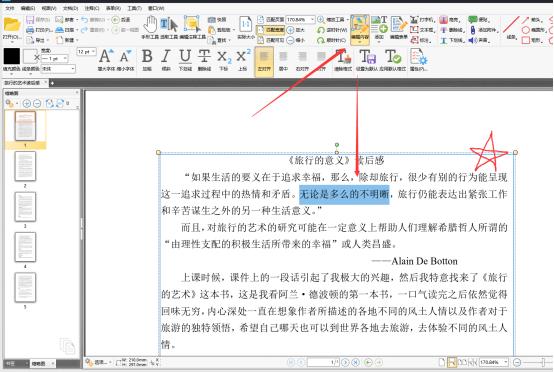Click the Apply Default Format button
The image size is (554, 372).
[x=393, y=59]
